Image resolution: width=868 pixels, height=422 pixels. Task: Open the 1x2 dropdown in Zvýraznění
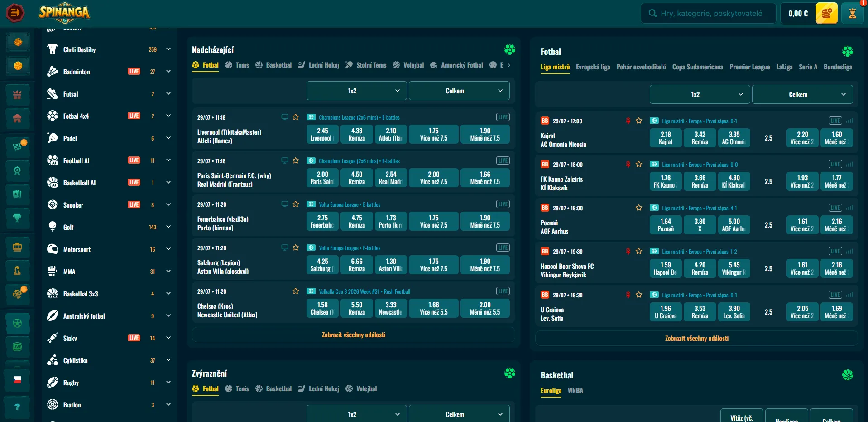coord(357,414)
